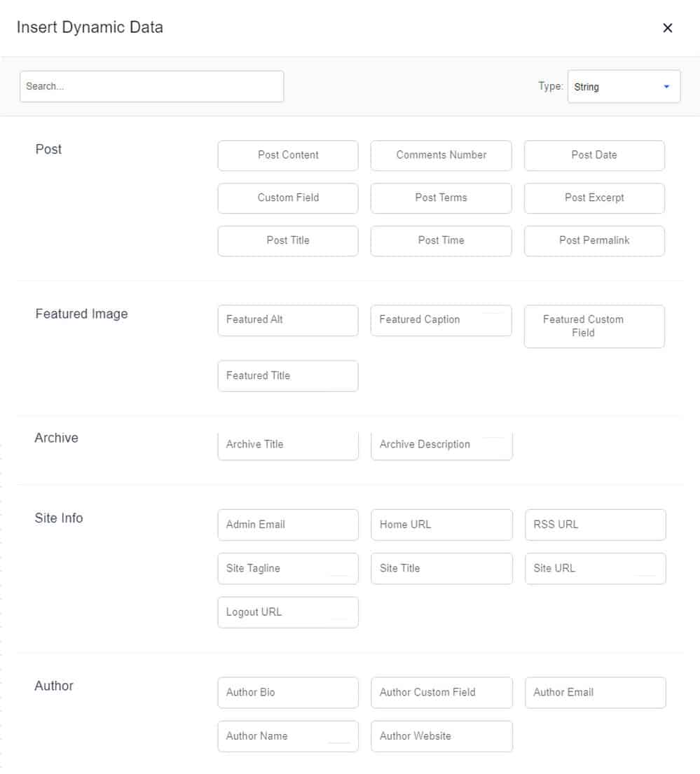Viewport: 700px width, 774px height.
Task: Pick Admin Email from Site Info
Action: 288,525
